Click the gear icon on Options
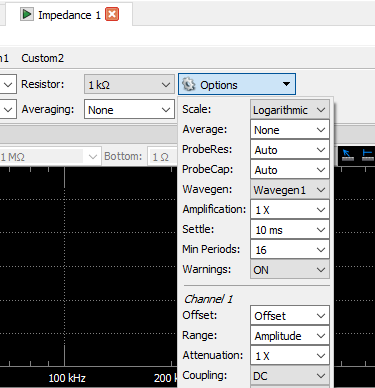 [x=189, y=84]
